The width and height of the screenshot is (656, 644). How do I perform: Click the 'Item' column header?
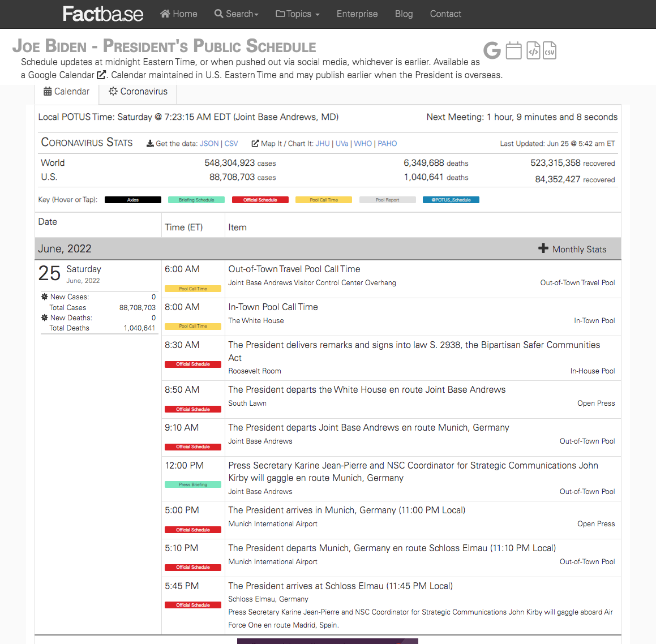click(237, 227)
